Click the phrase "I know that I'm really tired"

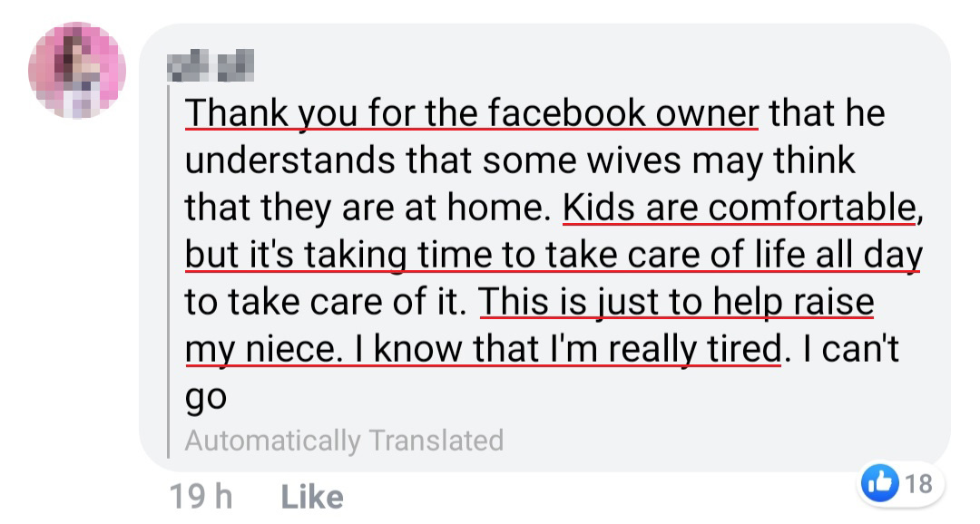coord(577,349)
